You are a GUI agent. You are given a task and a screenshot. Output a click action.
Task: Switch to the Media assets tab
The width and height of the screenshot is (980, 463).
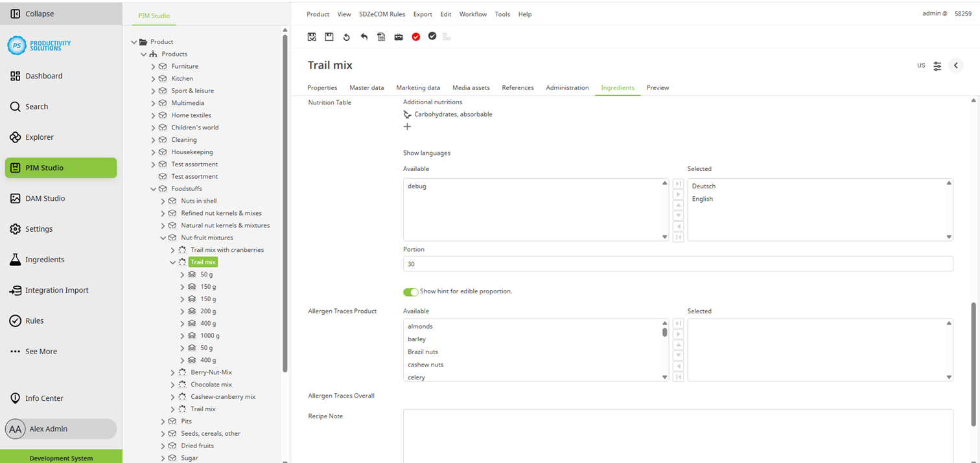click(471, 87)
